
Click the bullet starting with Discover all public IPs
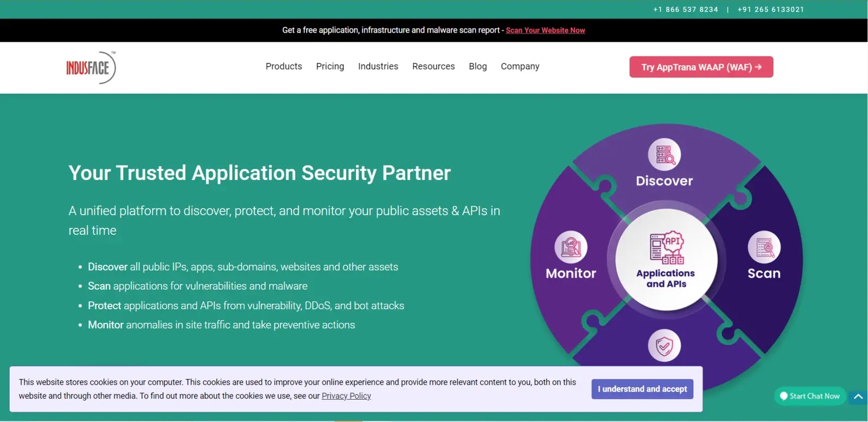click(x=243, y=267)
